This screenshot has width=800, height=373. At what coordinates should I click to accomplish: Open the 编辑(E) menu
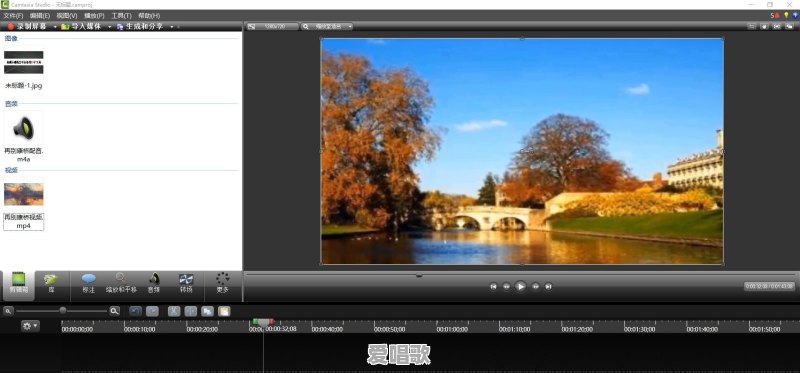tap(40, 16)
